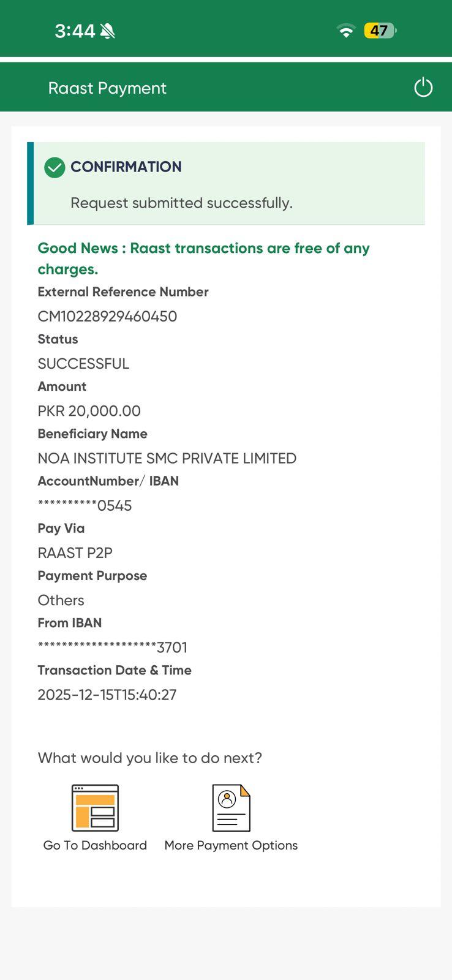Tap the masked account number ending 0545

click(85, 506)
